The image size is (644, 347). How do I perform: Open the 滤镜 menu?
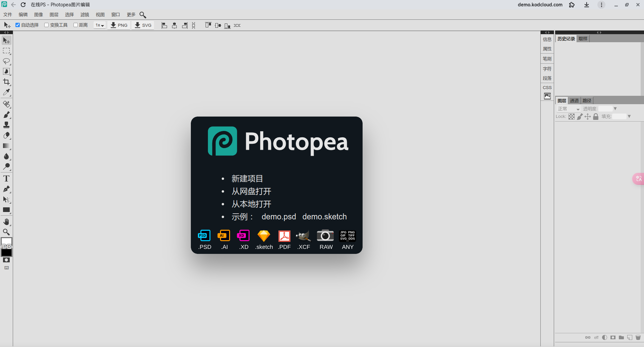pos(85,15)
